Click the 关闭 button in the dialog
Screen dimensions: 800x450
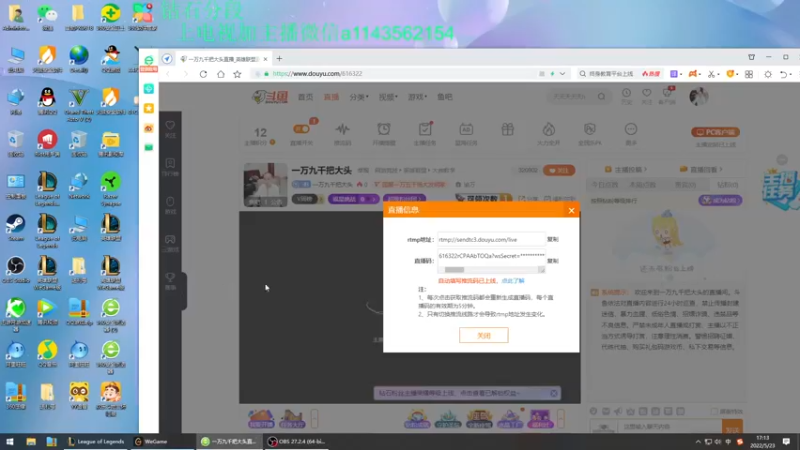tap(483, 335)
